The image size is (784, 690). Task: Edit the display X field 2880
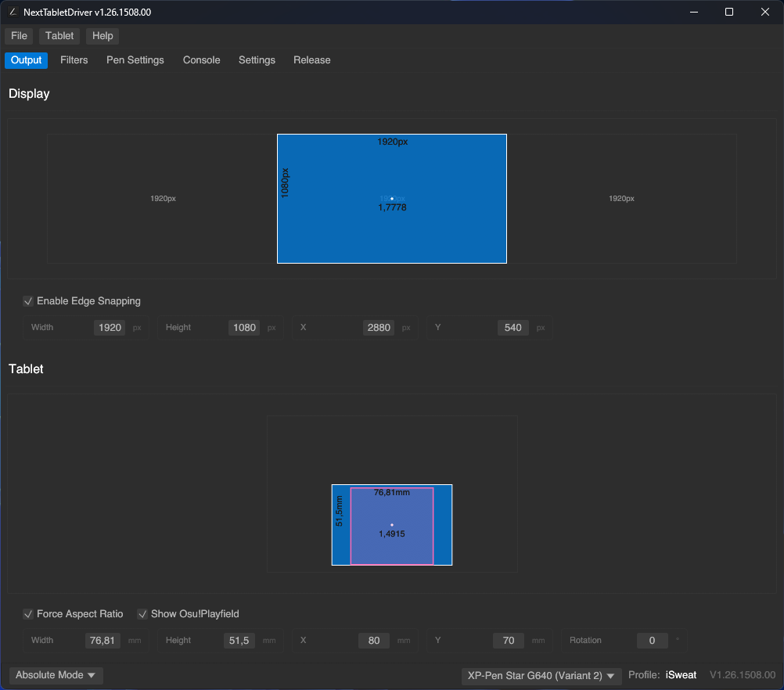tap(379, 328)
